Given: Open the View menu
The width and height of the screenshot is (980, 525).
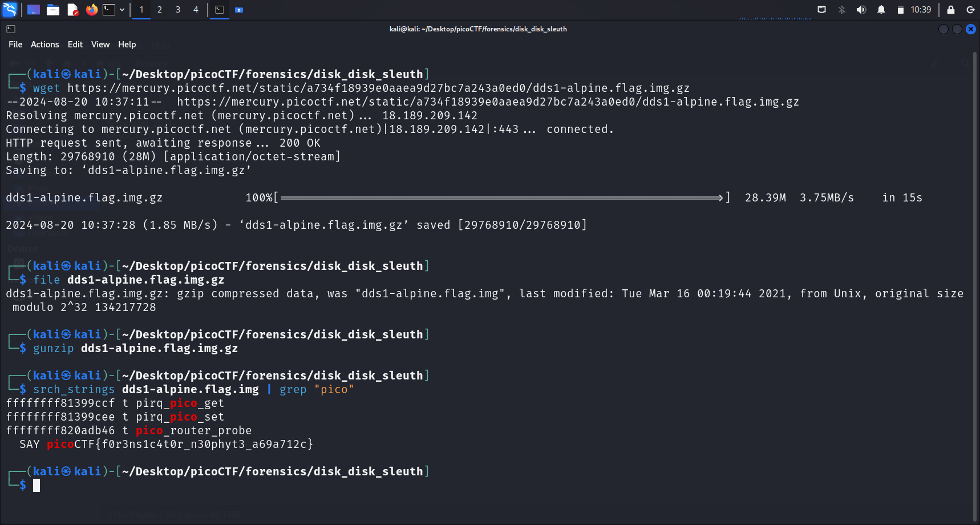Looking at the screenshot, I should (x=100, y=45).
